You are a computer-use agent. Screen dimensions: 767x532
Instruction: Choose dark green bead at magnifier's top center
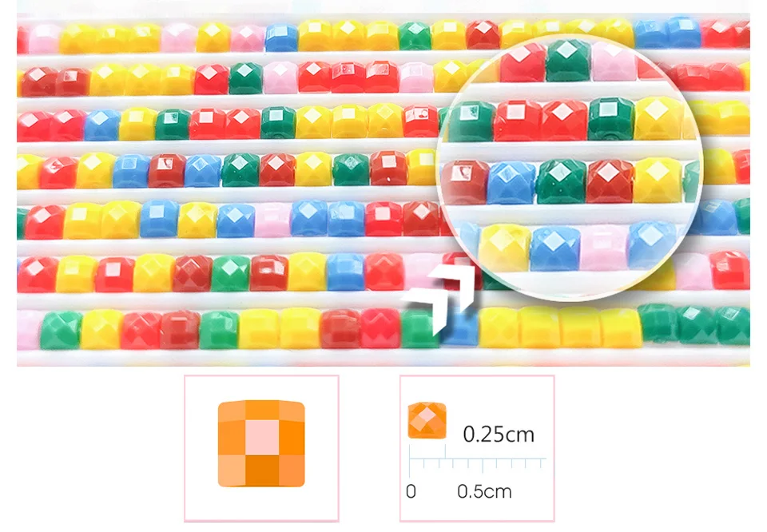point(568,60)
